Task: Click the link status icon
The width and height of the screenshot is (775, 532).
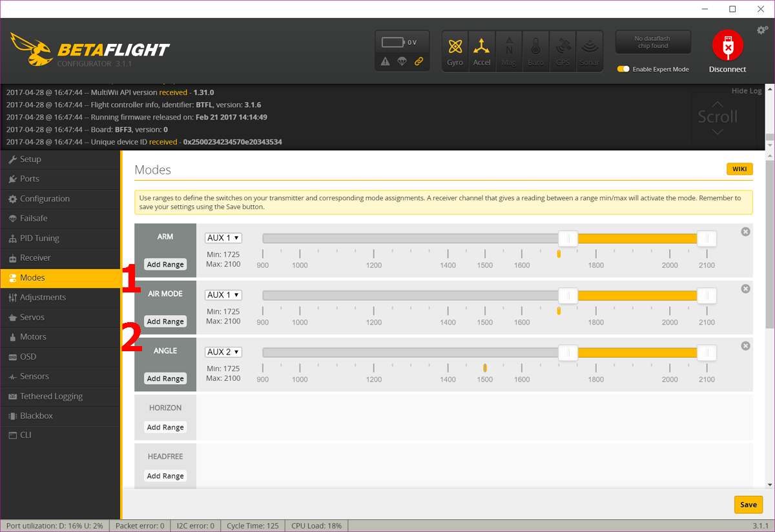Action: pos(418,61)
